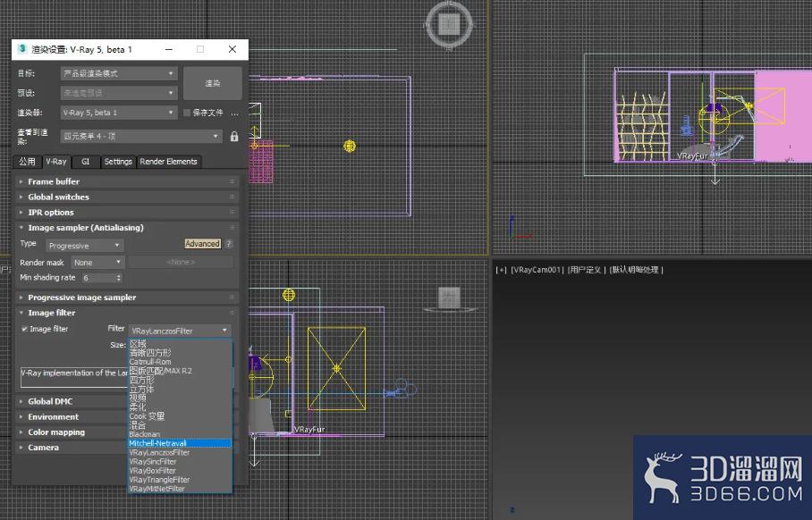Click the Progressive image sampler drag grip
Screen dimensions: 812x520
point(232,298)
